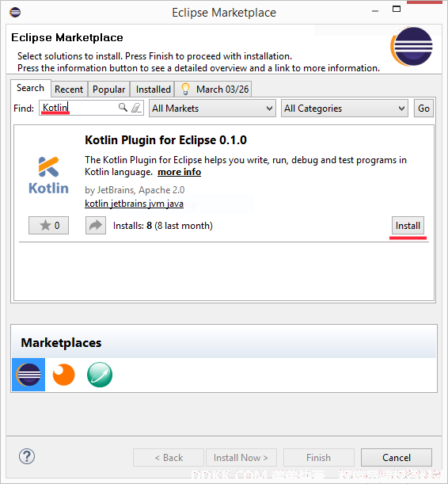The image size is (448, 484).
Task: Click the Go button
Action: pyautogui.click(x=423, y=109)
